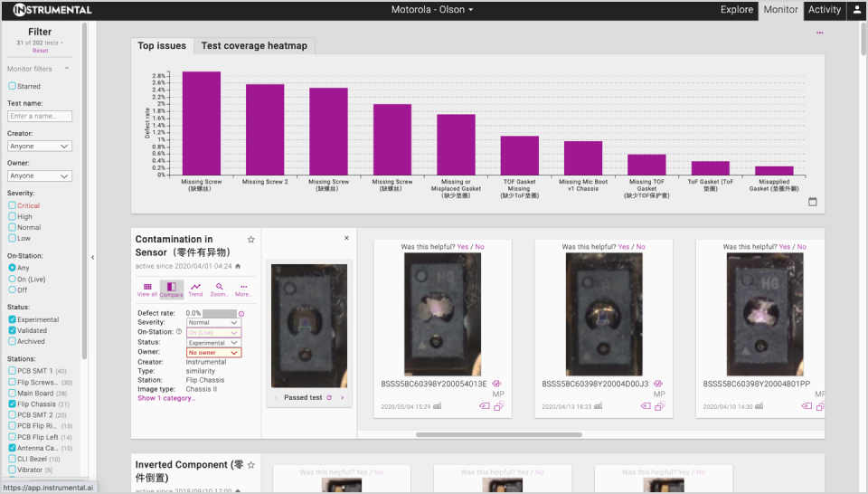Viewport: 868px width, 494px height.
Task: Open the No owner dropdown
Action: pyautogui.click(x=213, y=352)
